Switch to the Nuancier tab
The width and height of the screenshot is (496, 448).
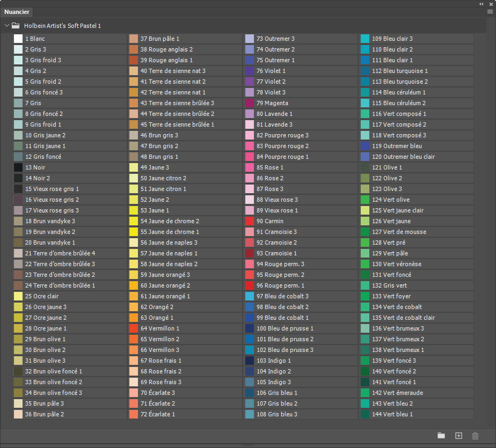pyautogui.click(x=17, y=12)
